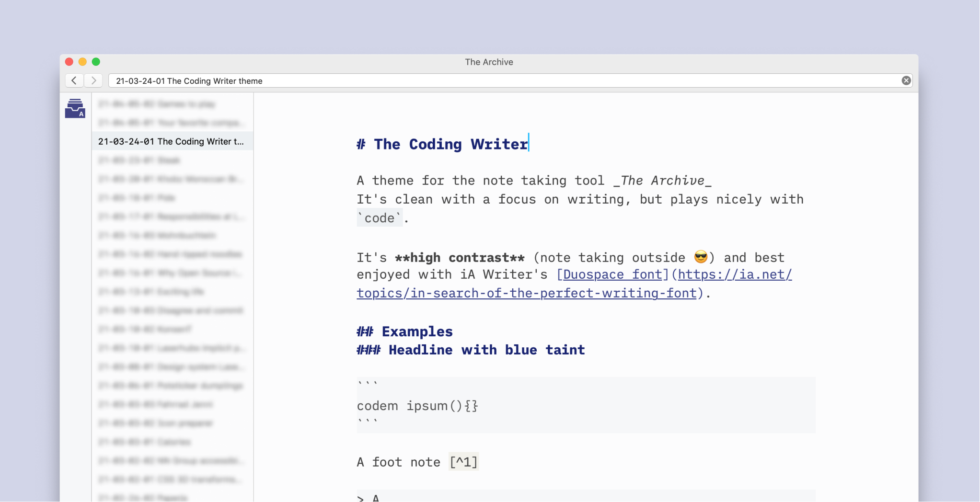Click 'The Archive' window title
The height and width of the screenshot is (502, 980).
(x=489, y=62)
